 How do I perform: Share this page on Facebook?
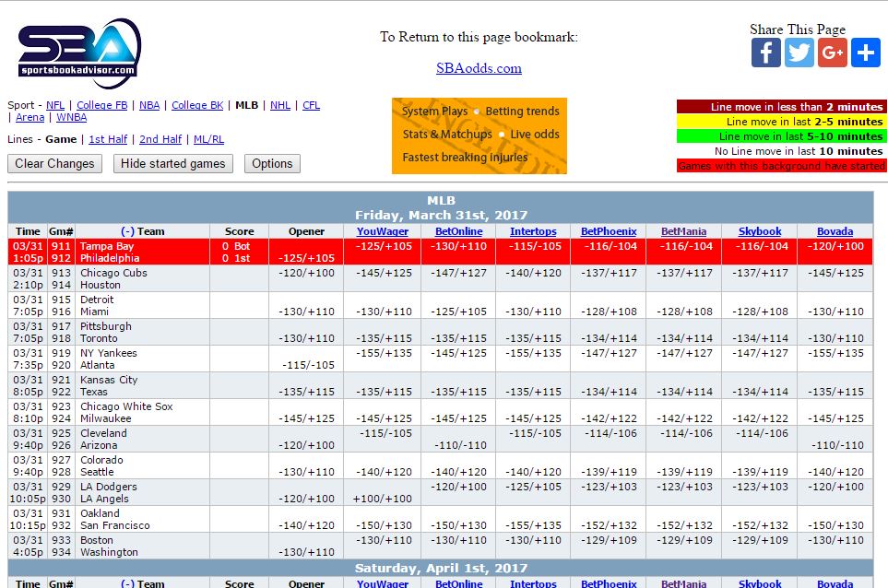click(765, 53)
